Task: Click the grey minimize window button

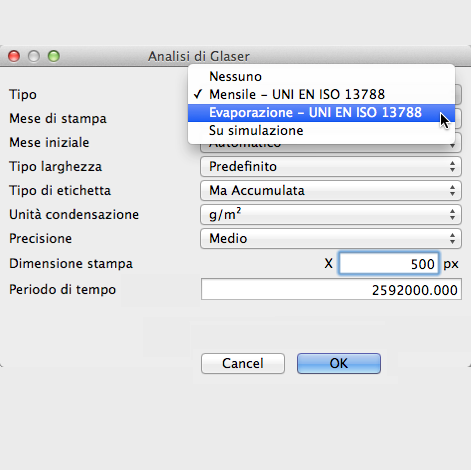Action: (x=34, y=56)
